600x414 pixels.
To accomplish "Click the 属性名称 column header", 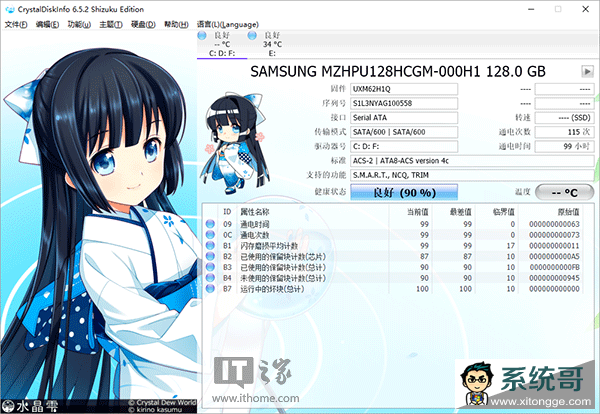I will tap(313, 212).
